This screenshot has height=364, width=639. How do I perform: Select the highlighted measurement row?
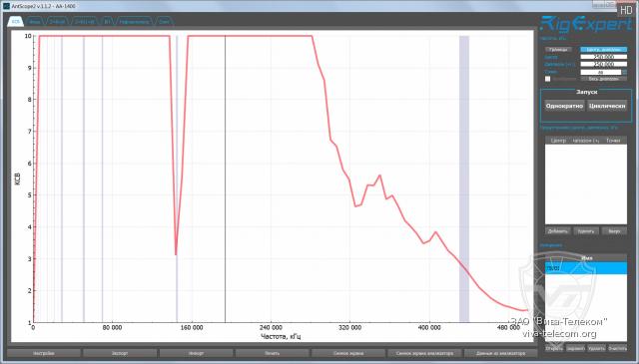point(586,268)
